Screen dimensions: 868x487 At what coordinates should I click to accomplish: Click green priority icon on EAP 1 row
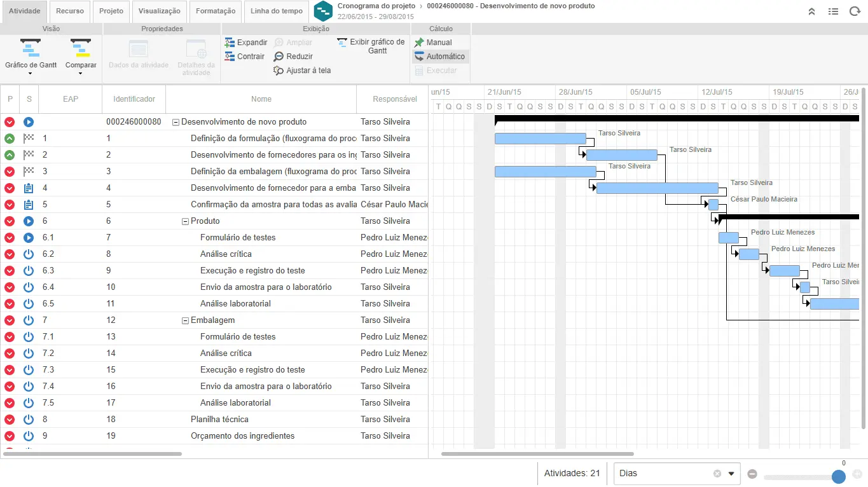[x=10, y=139]
